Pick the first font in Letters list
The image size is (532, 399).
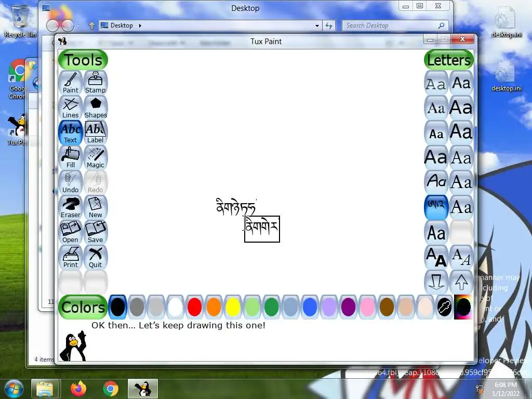436,83
